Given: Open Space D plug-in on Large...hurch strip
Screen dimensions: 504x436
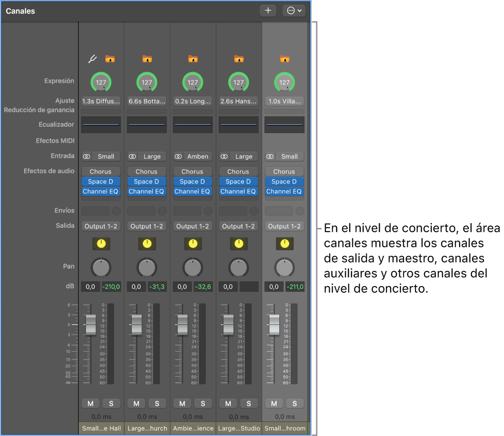Looking at the screenshot, I should (x=147, y=182).
